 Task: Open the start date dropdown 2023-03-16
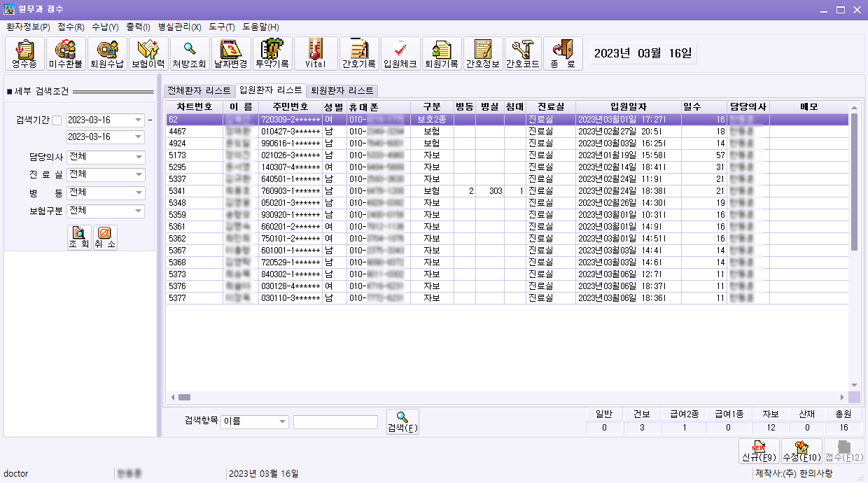tap(139, 120)
